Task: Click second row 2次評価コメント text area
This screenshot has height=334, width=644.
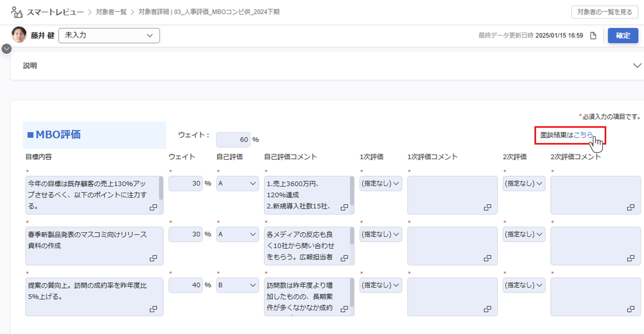Action: 596,246
